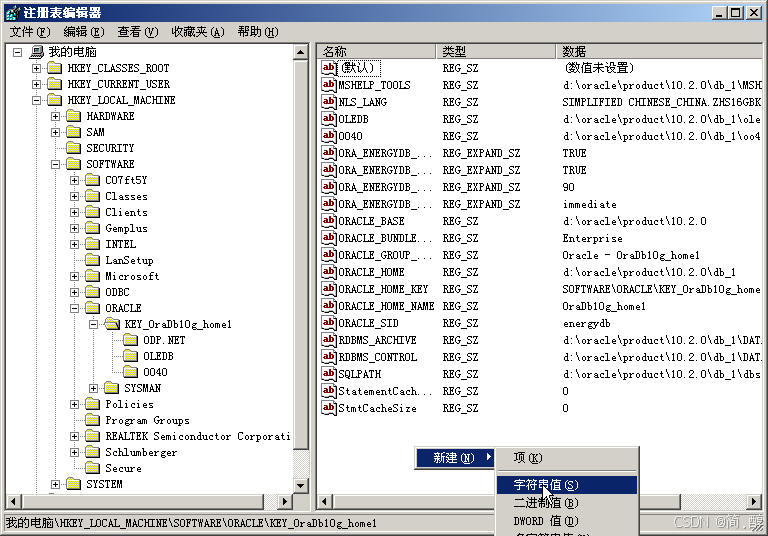Click the ab icon of StmtCacheSize value
768x536 pixels.
click(329, 408)
